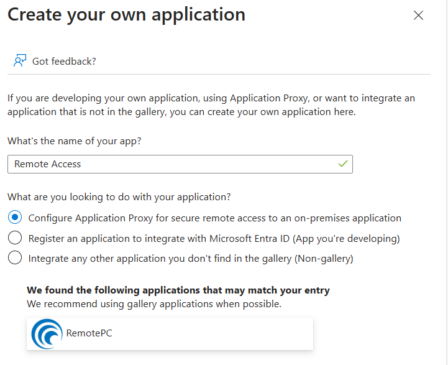The height and width of the screenshot is (365, 448).
Task: Select the Non-gallery integrate radio button
Action: tap(15, 258)
